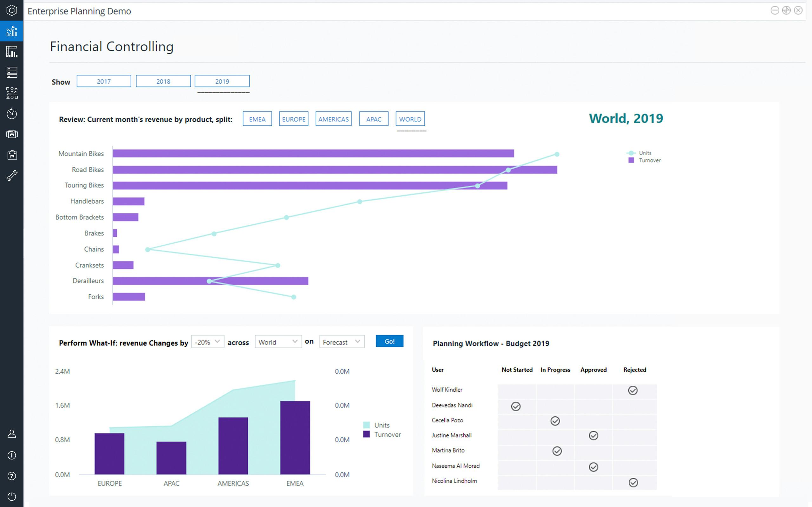
Task: Open the -20% revenue change dropdown
Action: tap(208, 342)
